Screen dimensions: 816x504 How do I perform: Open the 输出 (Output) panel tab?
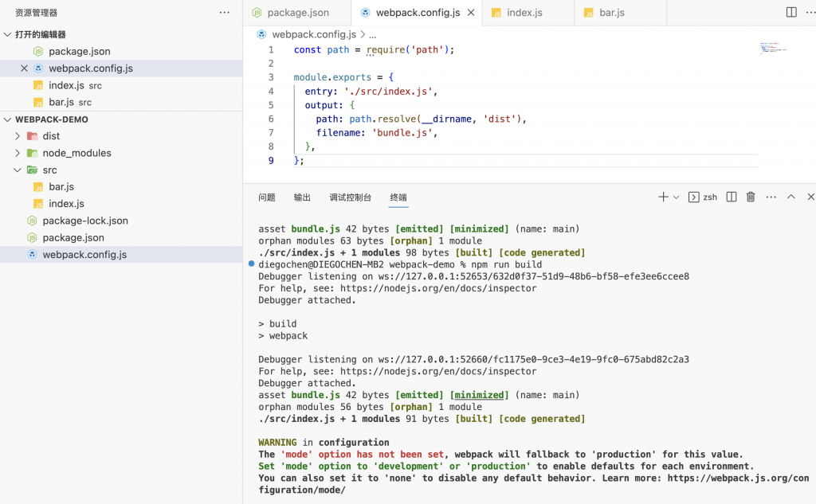[302, 197]
